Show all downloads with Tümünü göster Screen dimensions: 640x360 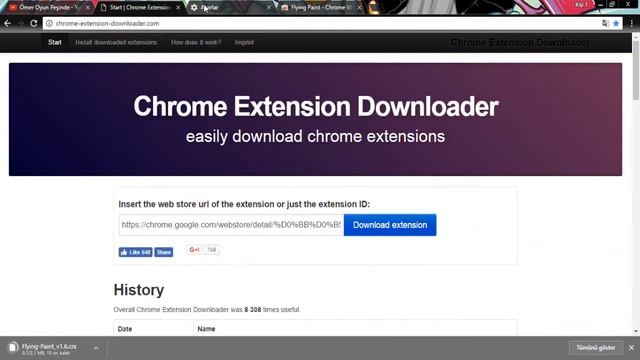[x=596, y=348]
